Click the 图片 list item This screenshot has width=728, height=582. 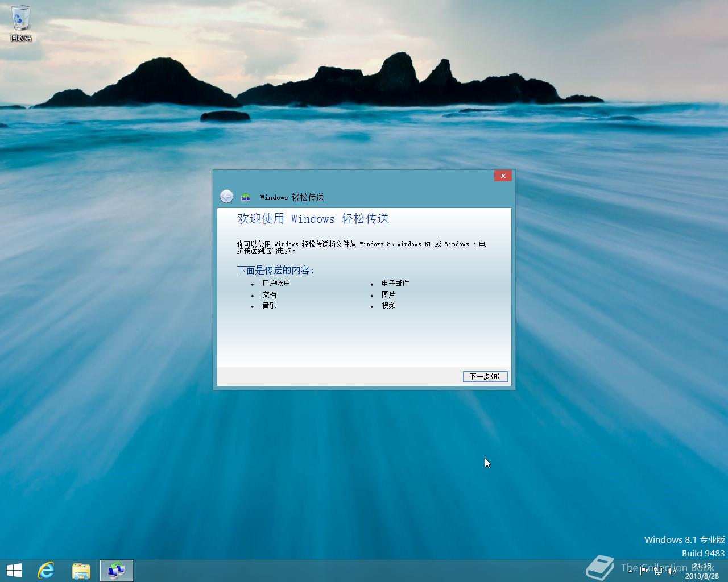pos(388,294)
